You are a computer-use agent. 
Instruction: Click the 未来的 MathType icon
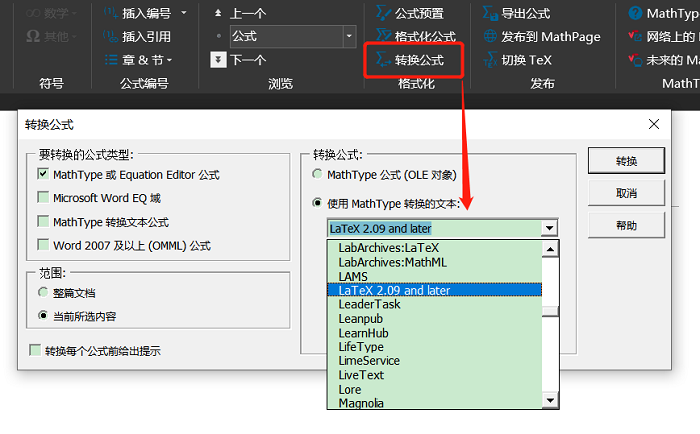(x=635, y=59)
